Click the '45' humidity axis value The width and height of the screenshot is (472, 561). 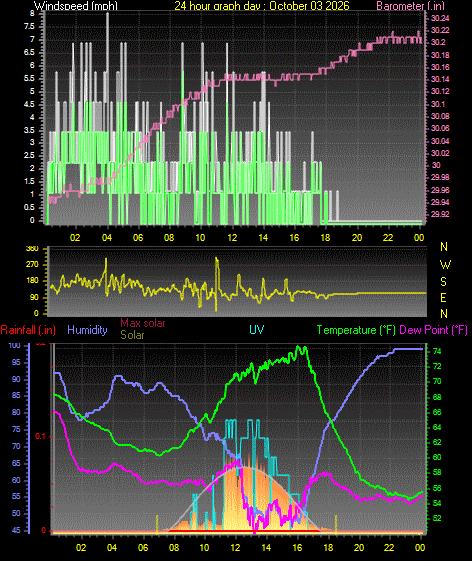16,530
